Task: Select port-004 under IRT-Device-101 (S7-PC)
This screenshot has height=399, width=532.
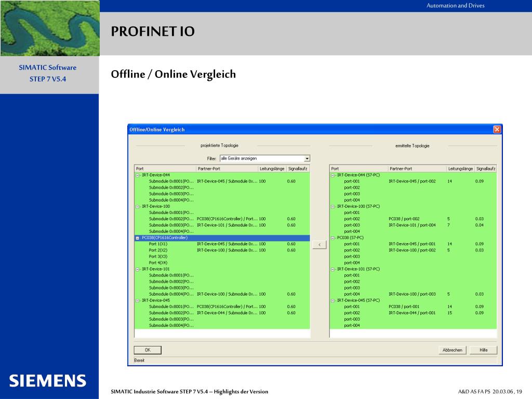Action: (352, 294)
